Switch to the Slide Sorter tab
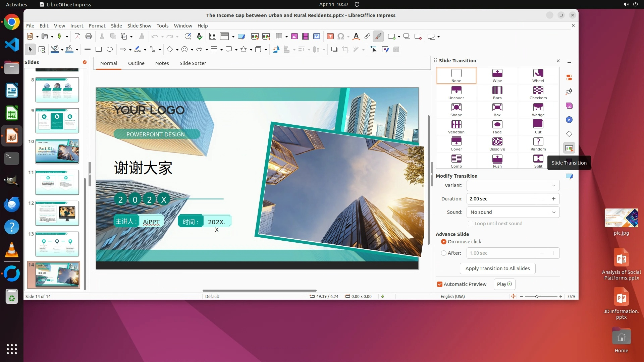Image resolution: width=644 pixels, height=362 pixels. coord(193,63)
